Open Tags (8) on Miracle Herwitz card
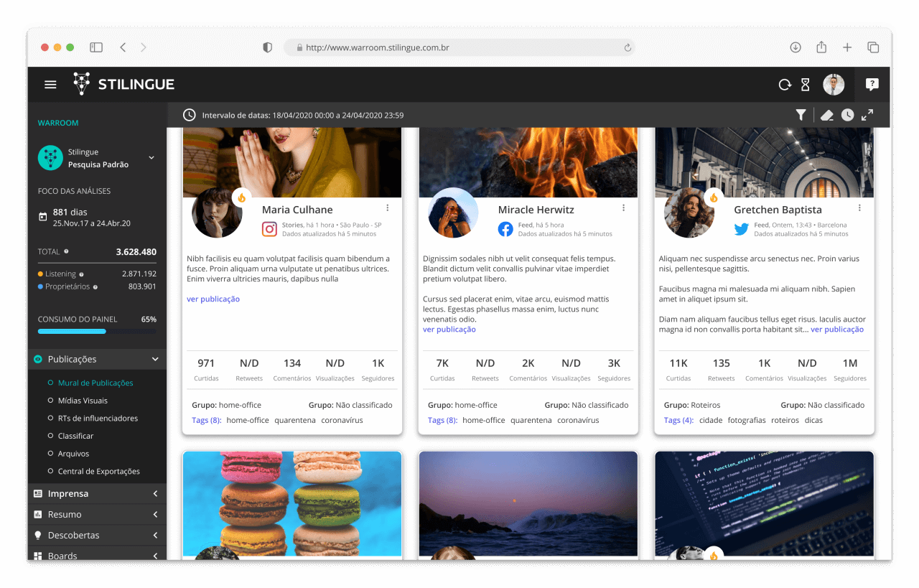Image resolution: width=919 pixels, height=588 pixels. coord(442,420)
